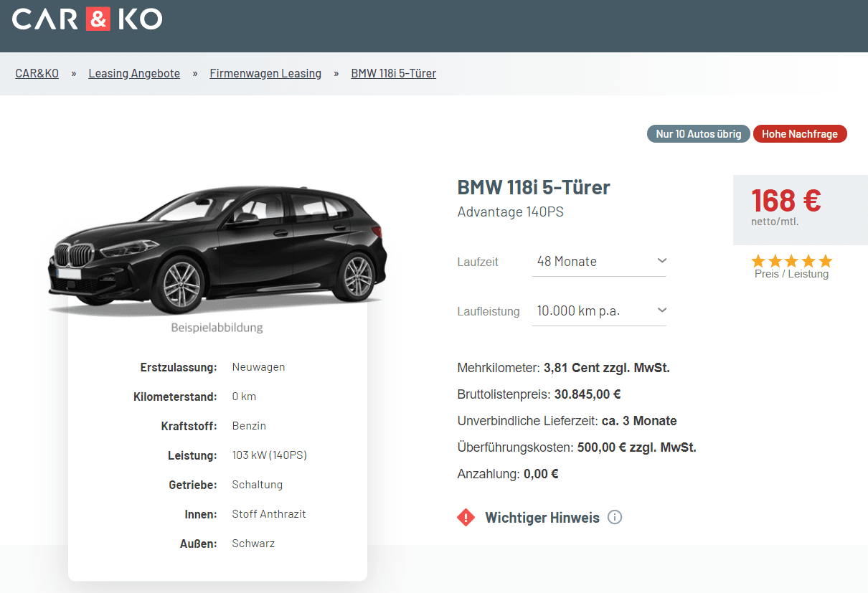Click the Kraftstoff value Benzin
The width and height of the screenshot is (868, 593).
(x=249, y=426)
